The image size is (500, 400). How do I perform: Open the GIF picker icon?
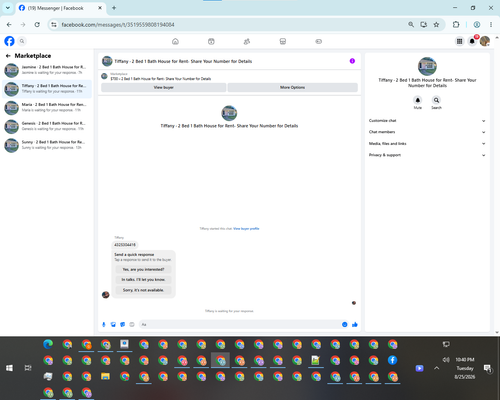coord(132,324)
